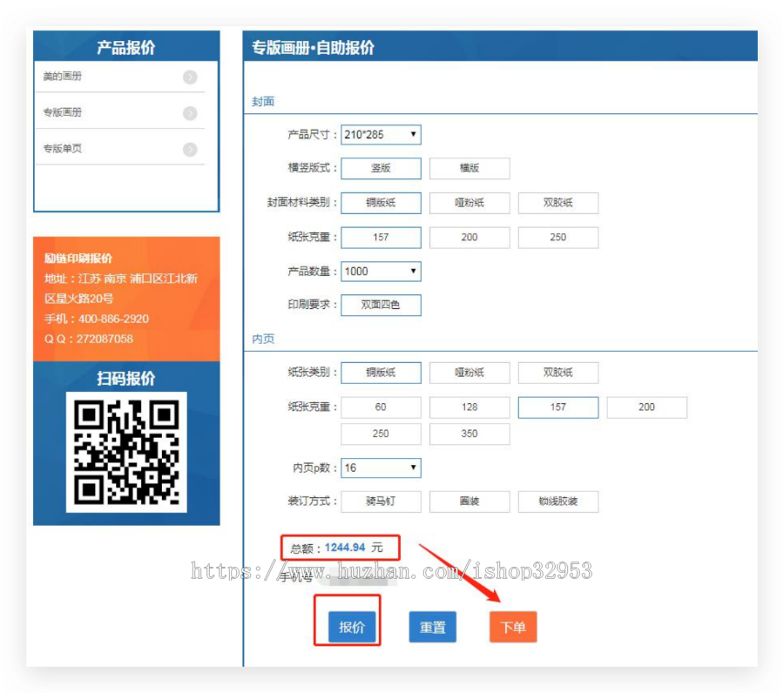Select the 圈装 binding method
Viewport: 784px width, 693px height.
[x=470, y=501]
